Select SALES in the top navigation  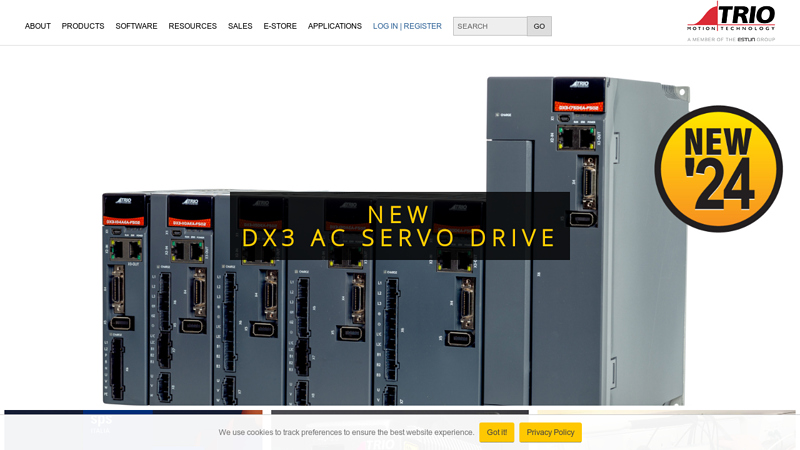[x=240, y=26]
